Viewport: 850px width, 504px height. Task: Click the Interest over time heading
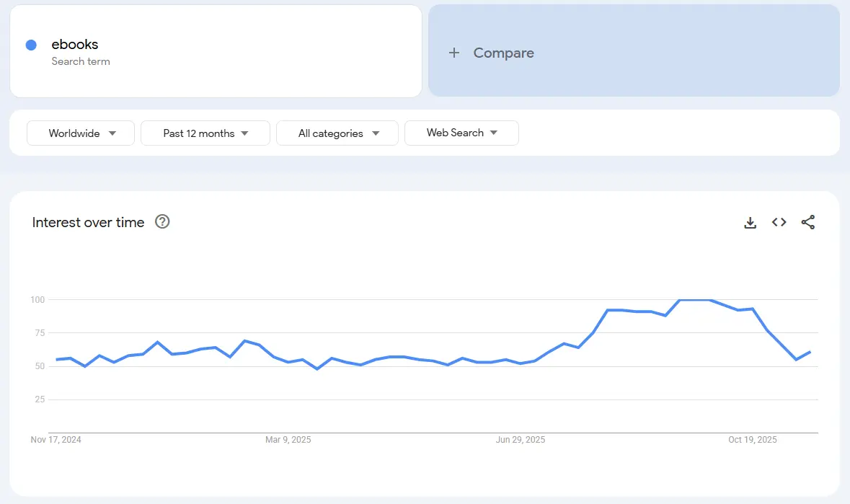point(89,223)
